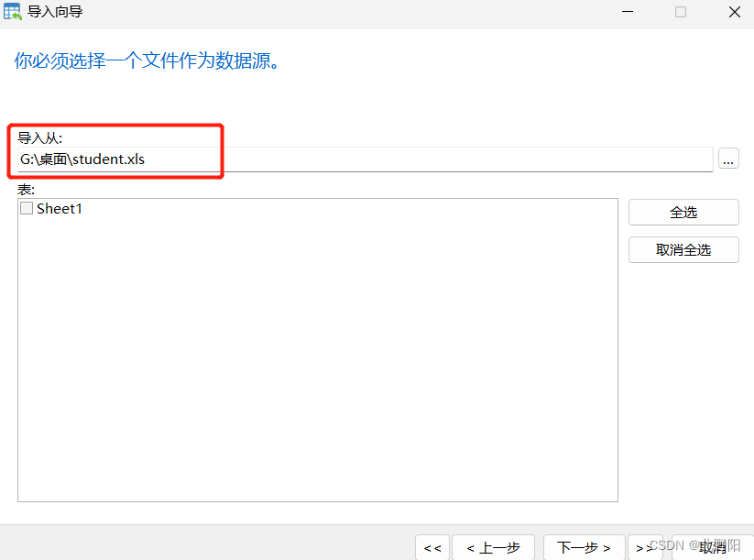Select all tables with 全选 button
The width and height of the screenshot is (754, 560).
point(683,212)
